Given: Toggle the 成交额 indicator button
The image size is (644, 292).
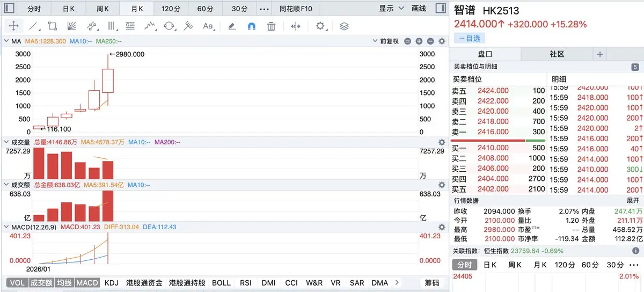Looking at the screenshot, I should pyautogui.click(x=41, y=283).
